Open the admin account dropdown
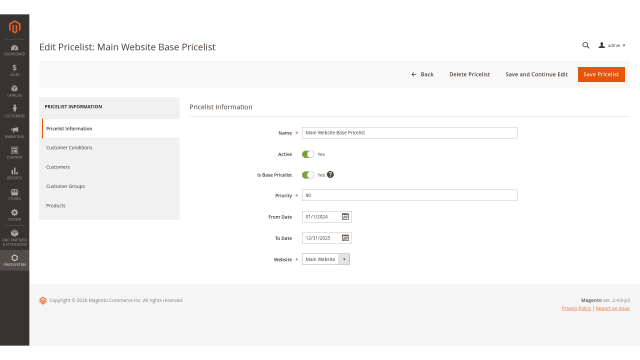This screenshot has width=640, height=360. point(612,45)
